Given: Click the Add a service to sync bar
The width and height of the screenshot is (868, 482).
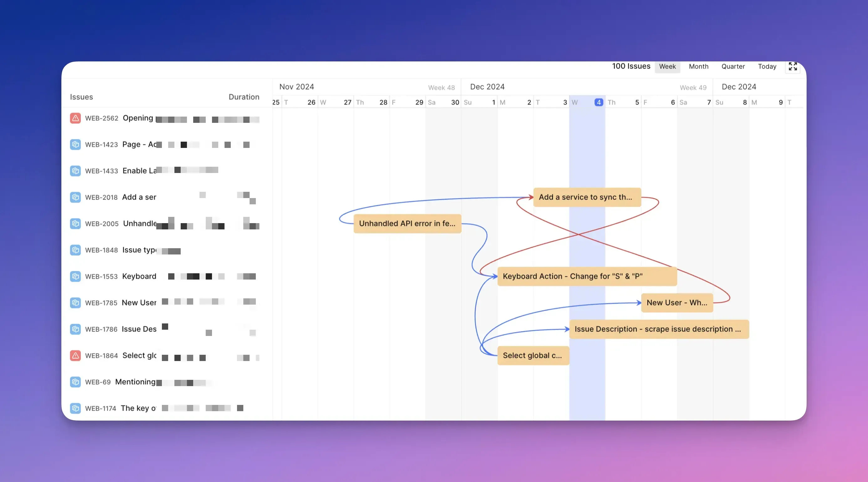Looking at the screenshot, I should pos(587,197).
